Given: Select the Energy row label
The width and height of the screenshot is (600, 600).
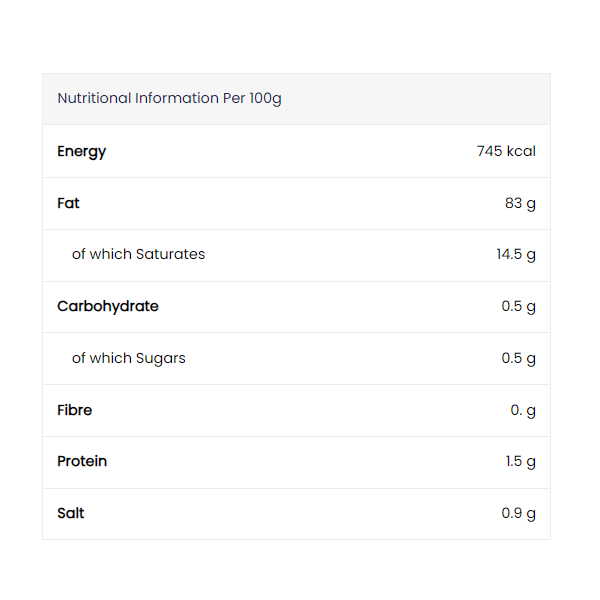Looking at the screenshot, I should point(81,151).
